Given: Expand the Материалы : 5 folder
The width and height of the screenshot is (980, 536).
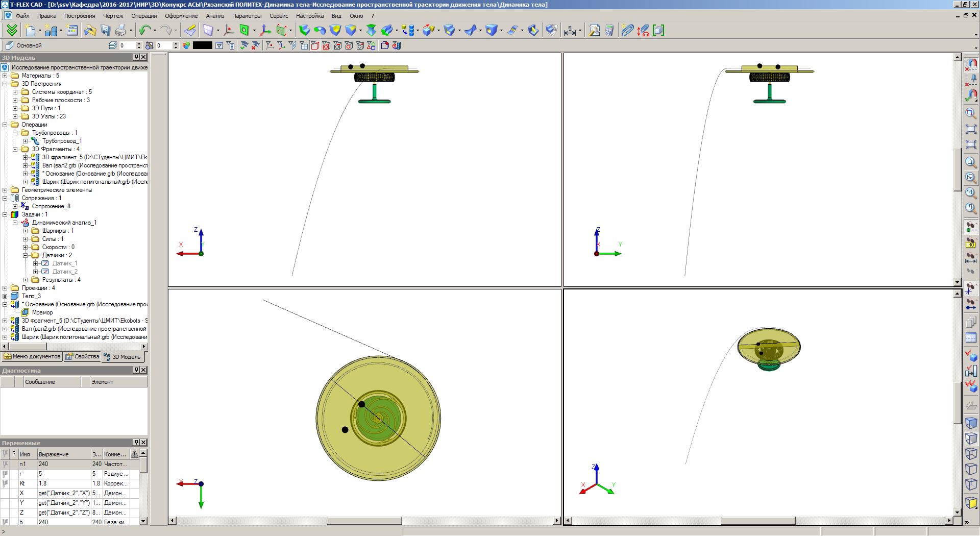Looking at the screenshot, I should (5, 76).
